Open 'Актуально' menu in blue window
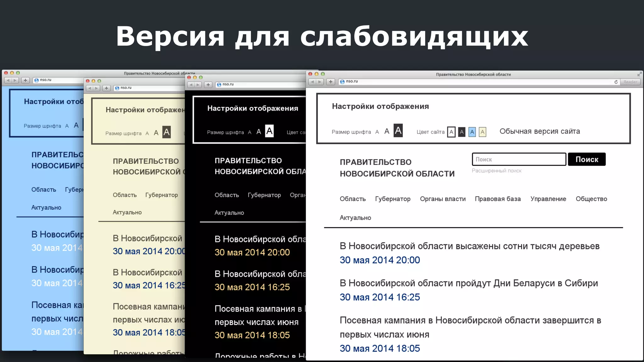 (x=46, y=208)
